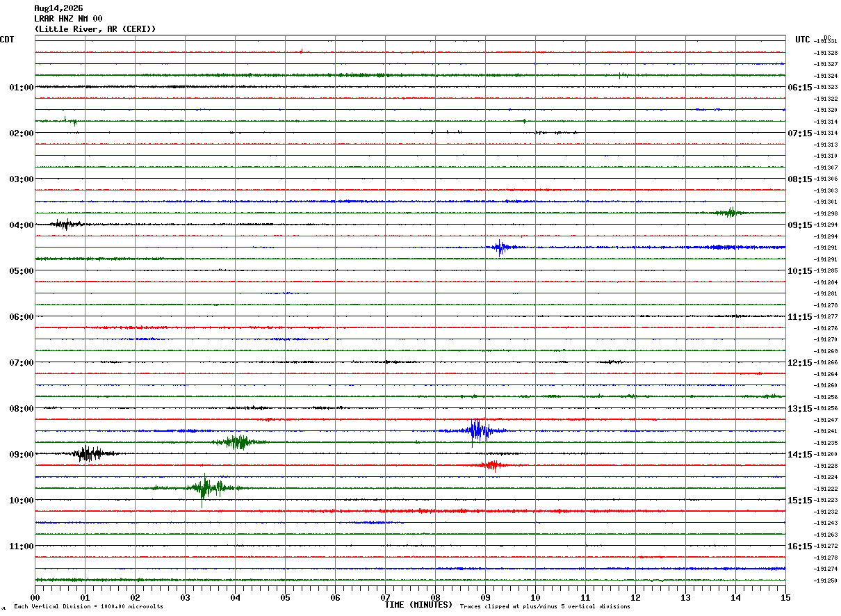Click the green burst near minute 14
This screenshot has height=616, width=841.
[x=730, y=212]
